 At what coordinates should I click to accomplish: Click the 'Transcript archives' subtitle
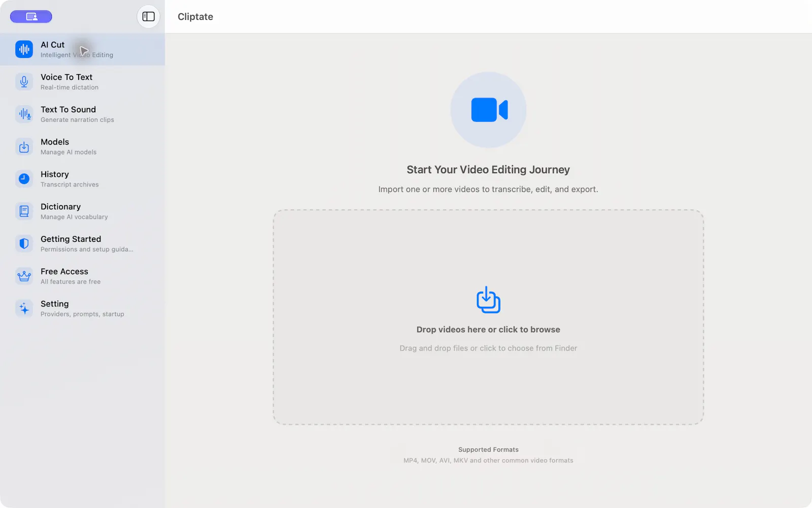[x=70, y=184]
